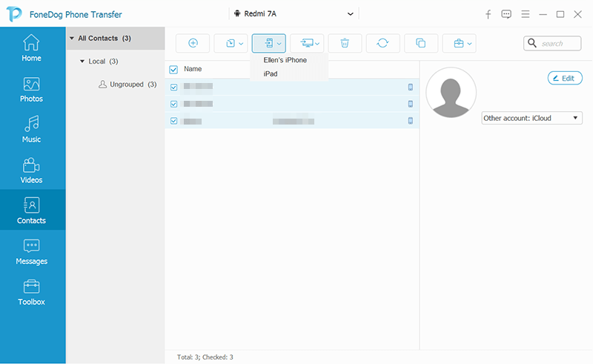Image resolution: width=593 pixels, height=364 pixels.
Task: Collapse the All Contacts tree node
Action: point(72,38)
